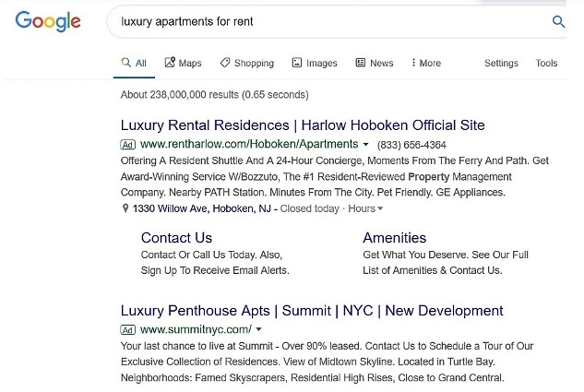
Task: Click the Maps tab icon
Action: (x=170, y=63)
